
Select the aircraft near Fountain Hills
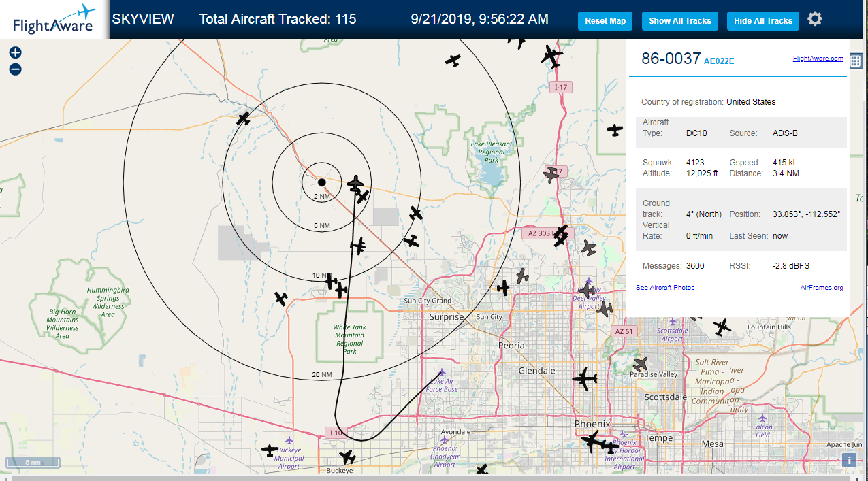point(722,327)
